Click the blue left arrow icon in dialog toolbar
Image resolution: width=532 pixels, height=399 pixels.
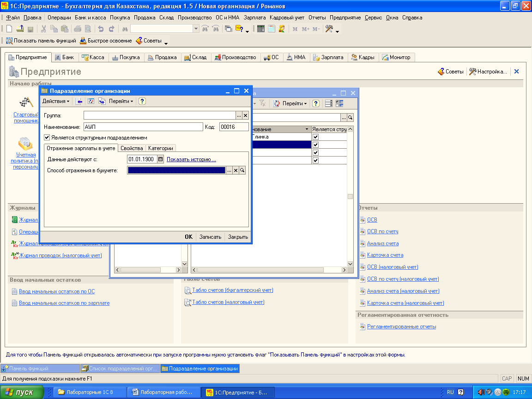pyautogui.click(x=79, y=101)
